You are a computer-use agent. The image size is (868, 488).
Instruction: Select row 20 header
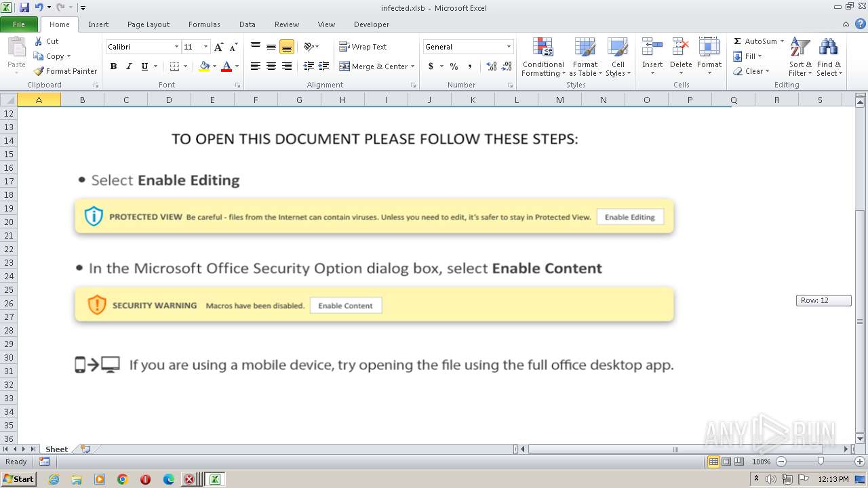pyautogui.click(x=9, y=222)
